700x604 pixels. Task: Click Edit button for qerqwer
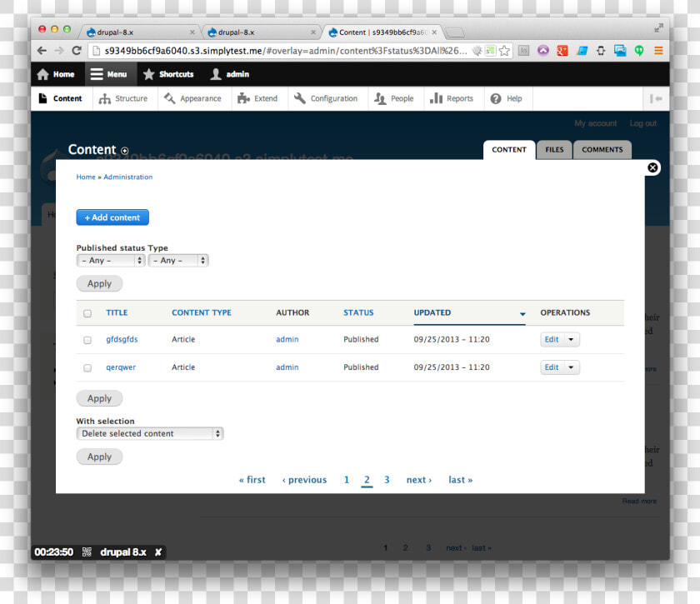(552, 367)
